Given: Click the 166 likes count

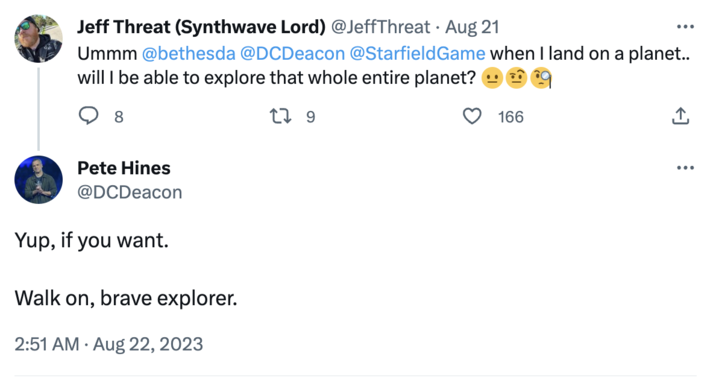Looking at the screenshot, I should [x=511, y=117].
